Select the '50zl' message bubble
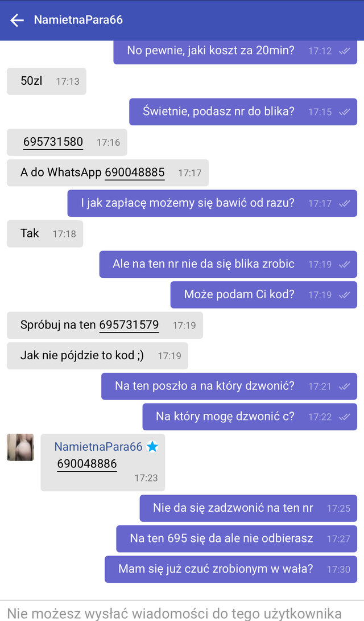 pos(47,81)
